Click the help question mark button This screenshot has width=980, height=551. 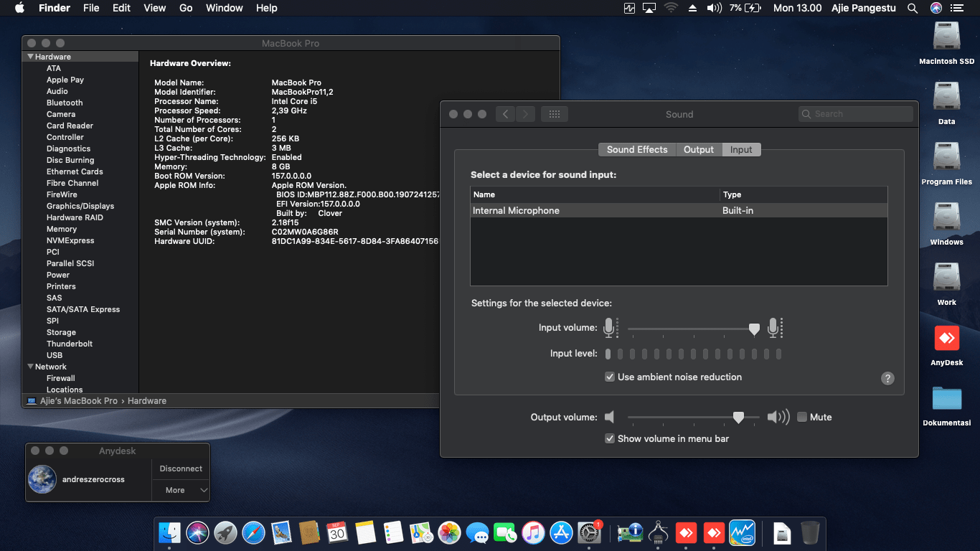tap(887, 378)
